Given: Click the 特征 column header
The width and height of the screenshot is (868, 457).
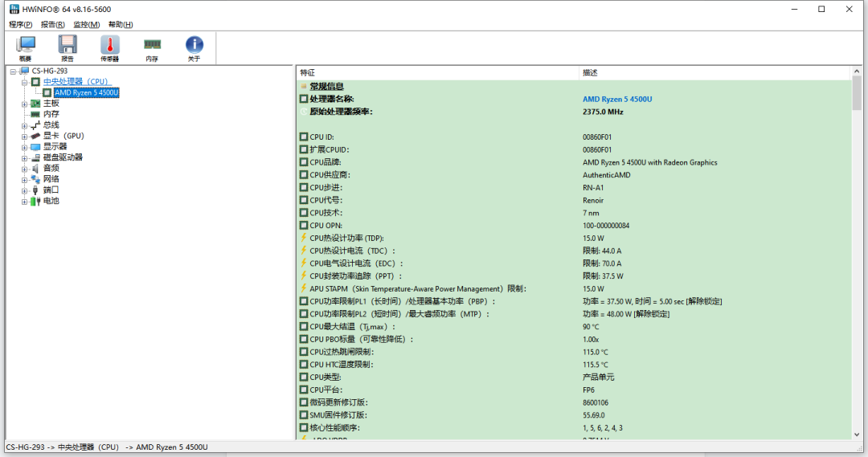Looking at the screenshot, I should coord(437,72).
